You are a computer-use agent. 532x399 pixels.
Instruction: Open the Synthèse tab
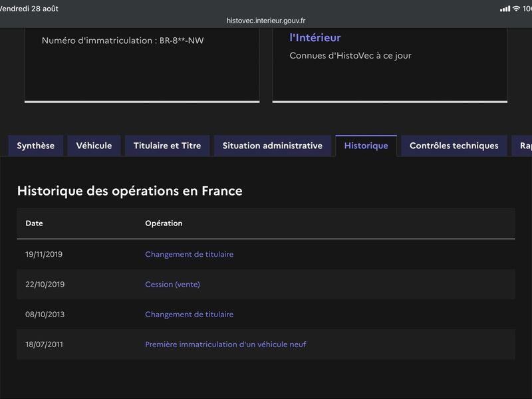click(x=36, y=146)
